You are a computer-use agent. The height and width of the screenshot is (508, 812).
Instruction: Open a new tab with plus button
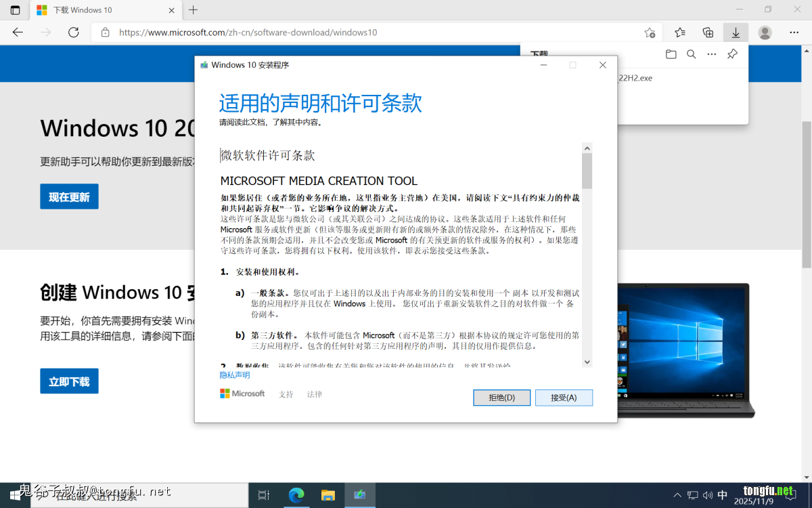coord(194,10)
